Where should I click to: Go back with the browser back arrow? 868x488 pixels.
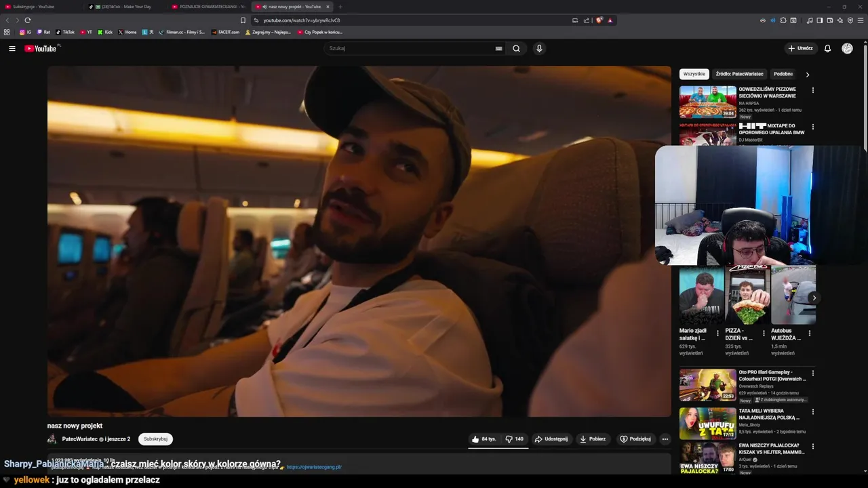(7, 20)
